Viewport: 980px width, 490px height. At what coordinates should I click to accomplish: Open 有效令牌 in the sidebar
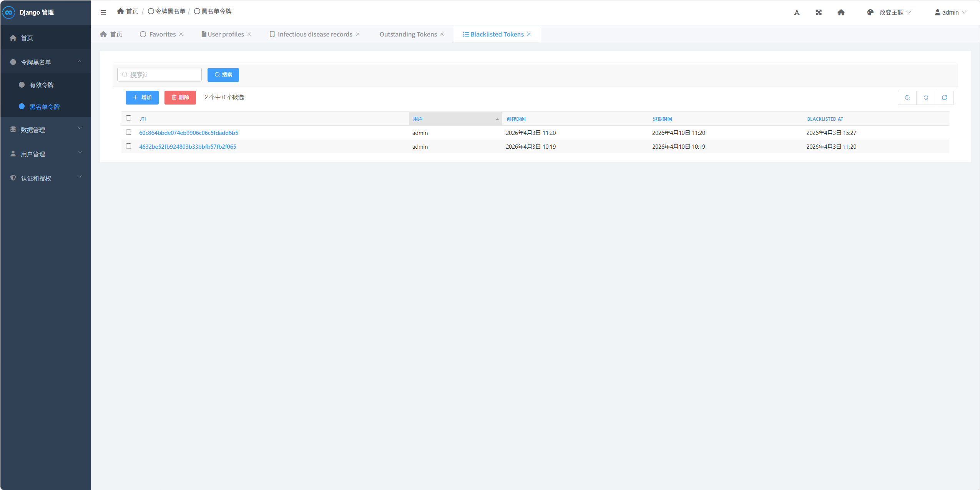42,85
